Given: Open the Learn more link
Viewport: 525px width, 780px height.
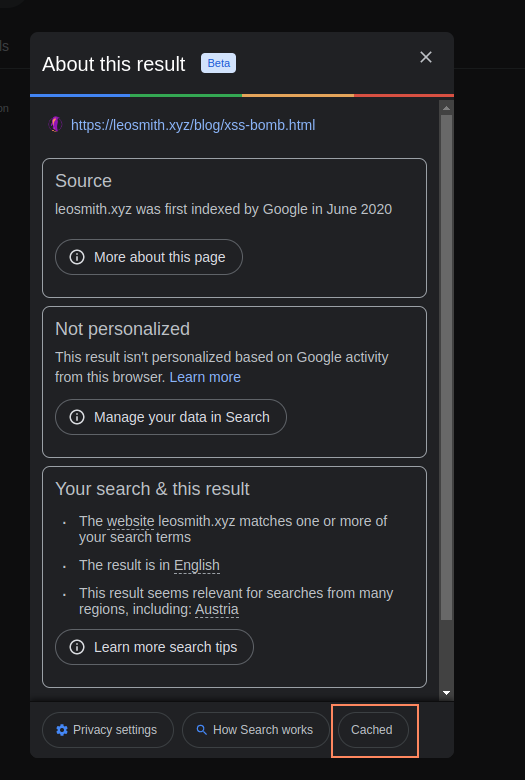Looking at the screenshot, I should coord(205,377).
